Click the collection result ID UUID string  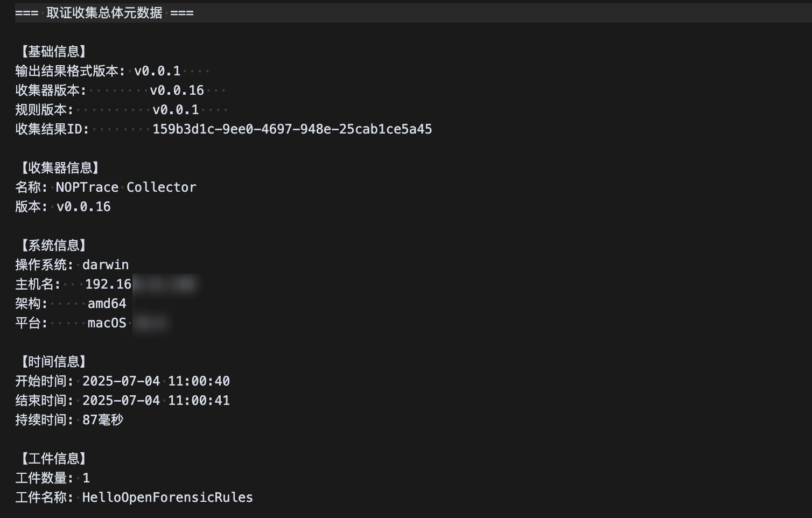point(292,129)
